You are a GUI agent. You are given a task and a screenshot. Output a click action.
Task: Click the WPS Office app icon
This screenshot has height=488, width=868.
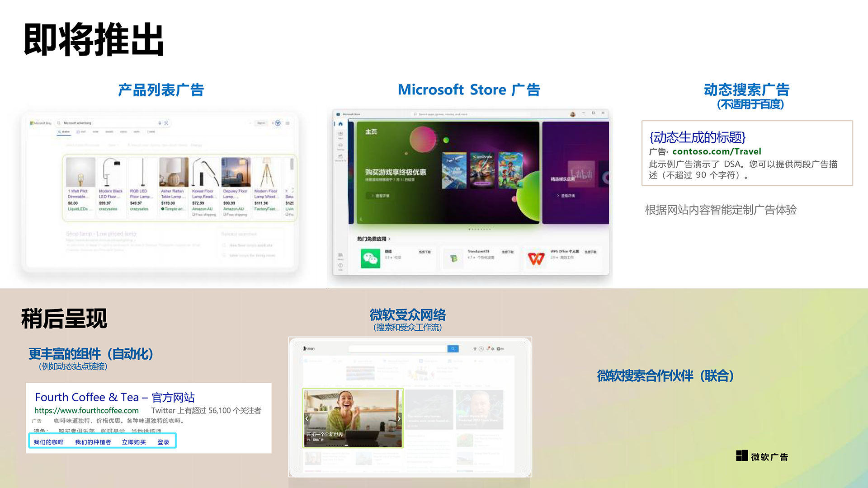(x=536, y=258)
